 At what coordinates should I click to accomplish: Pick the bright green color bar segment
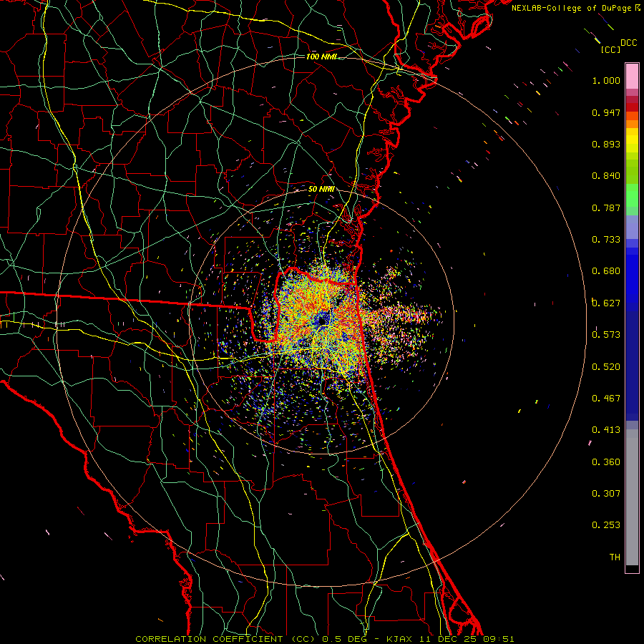632,195
